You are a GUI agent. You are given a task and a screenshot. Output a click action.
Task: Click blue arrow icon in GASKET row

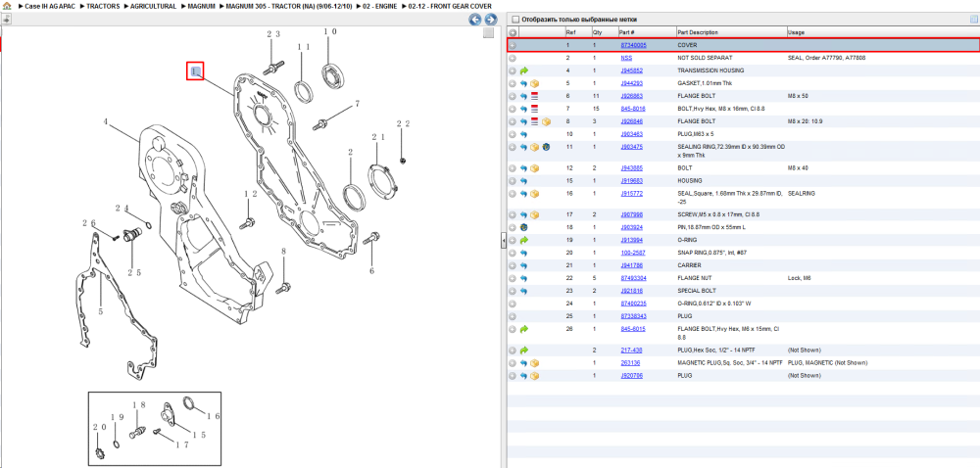pos(523,83)
